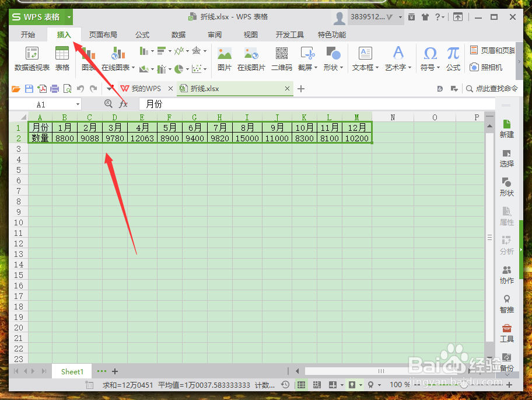Add a new sheet with plus button

(115, 371)
